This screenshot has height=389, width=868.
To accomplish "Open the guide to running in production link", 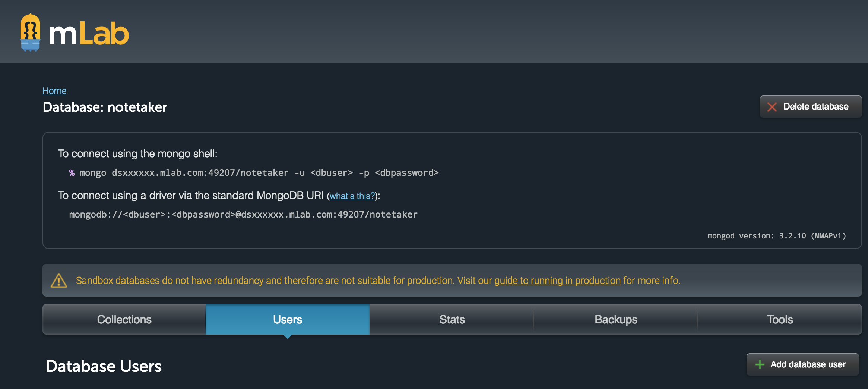I will point(557,281).
